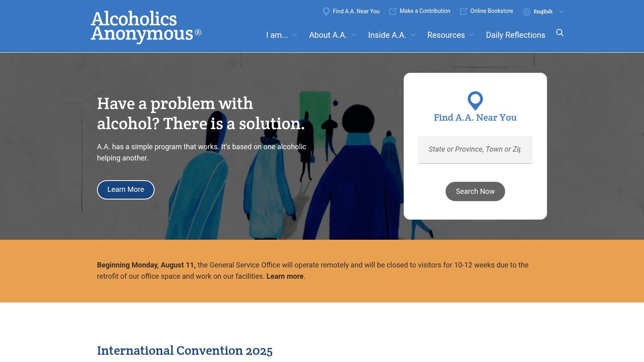Click the magnifying glass search icon
This screenshot has width=644, height=362.
(559, 33)
